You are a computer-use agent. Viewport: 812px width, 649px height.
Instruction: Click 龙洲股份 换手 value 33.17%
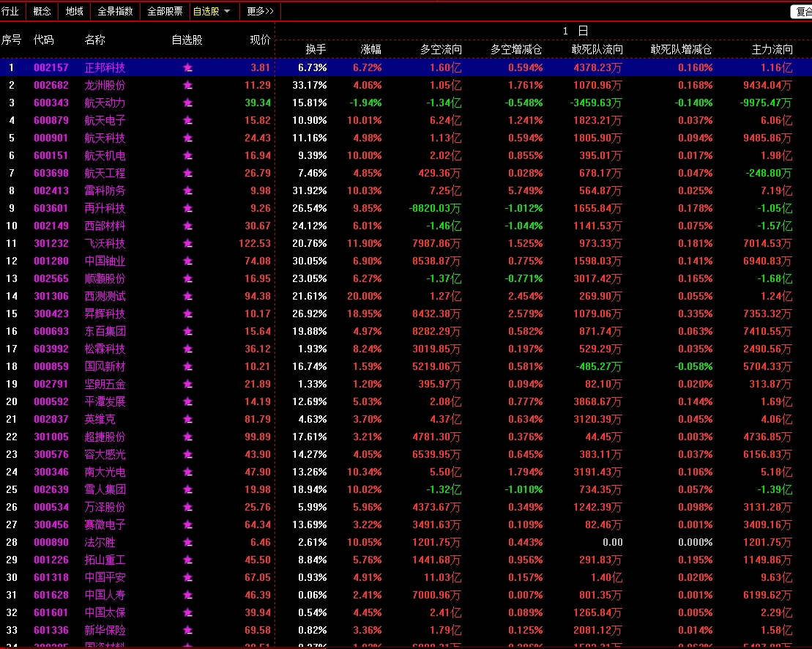point(310,86)
